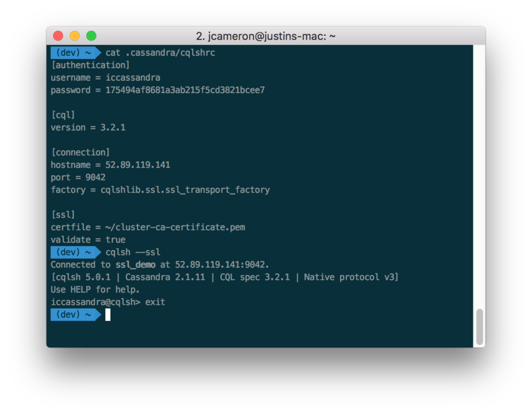
Task: Click the password hash value text
Action: pyautogui.click(x=185, y=90)
